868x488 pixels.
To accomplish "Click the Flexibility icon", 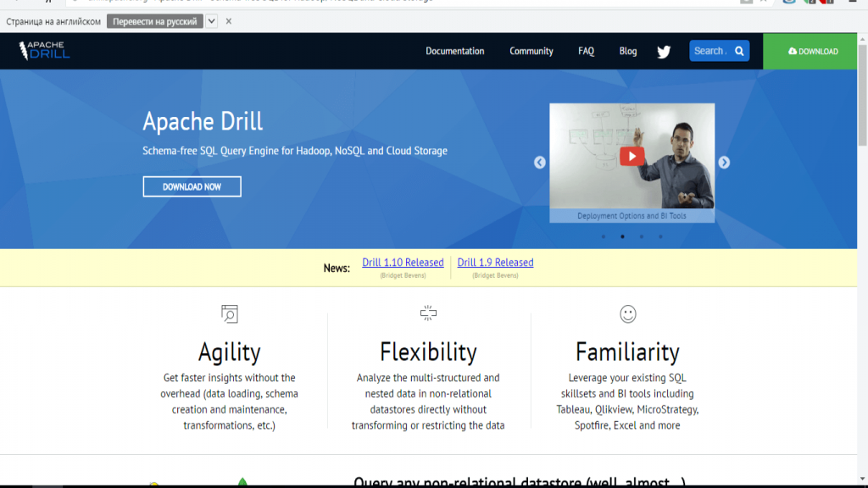I will [x=428, y=313].
